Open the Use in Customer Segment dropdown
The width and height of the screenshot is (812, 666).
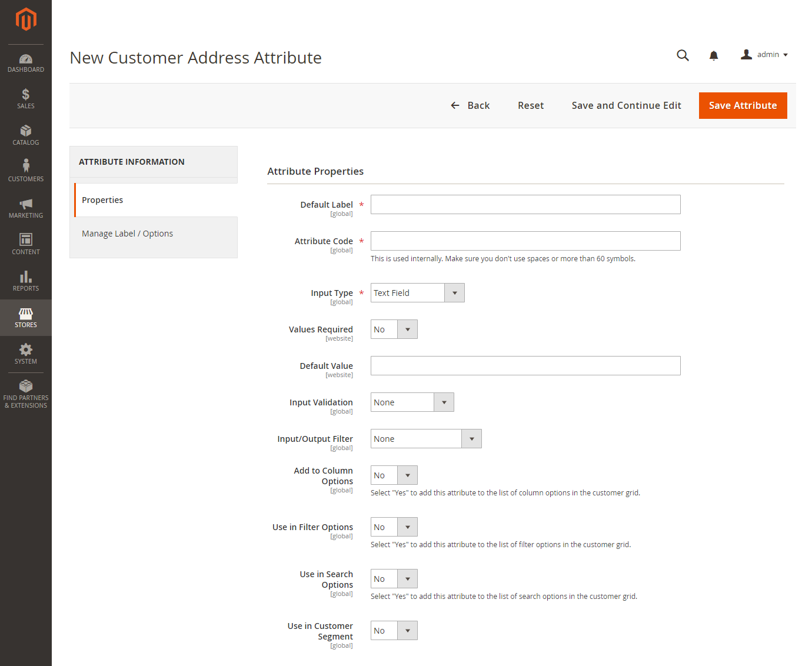tap(394, 630)
